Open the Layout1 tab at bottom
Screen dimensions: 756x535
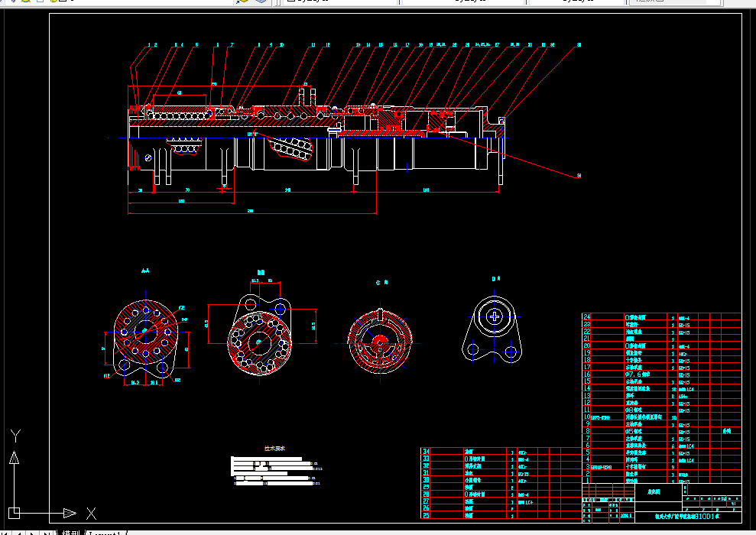[x=105, y=533]
